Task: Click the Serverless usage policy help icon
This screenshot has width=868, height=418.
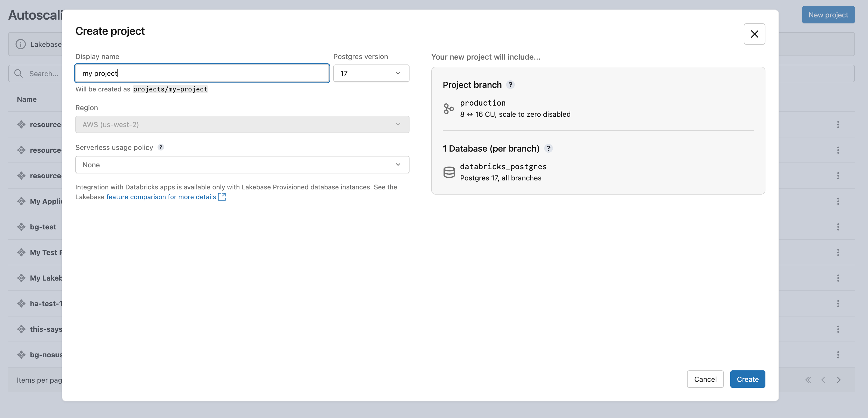Action: pos(161,147)
